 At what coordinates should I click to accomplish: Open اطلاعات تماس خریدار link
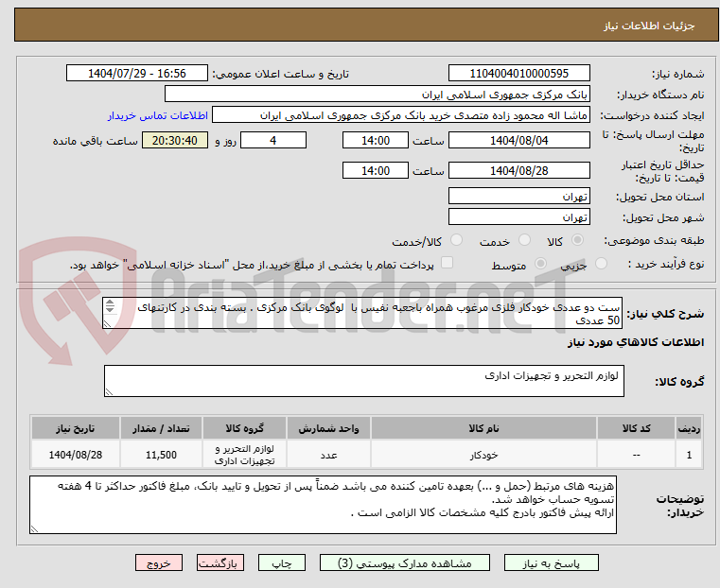click(158, 115)
